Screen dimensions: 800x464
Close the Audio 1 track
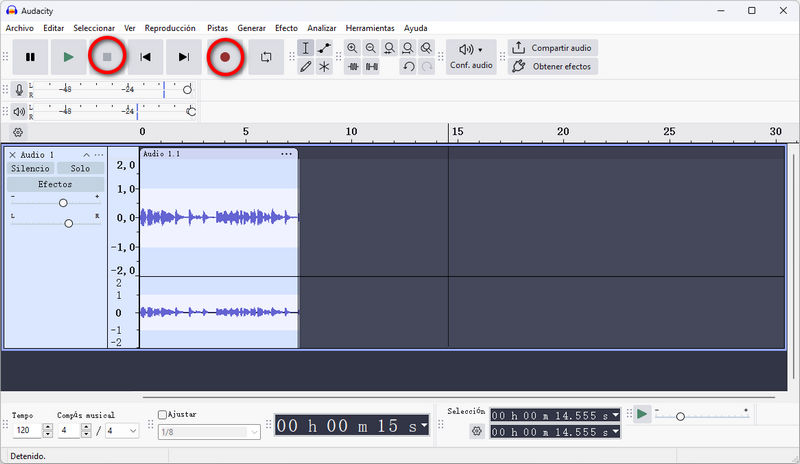(x=12, y=155)
